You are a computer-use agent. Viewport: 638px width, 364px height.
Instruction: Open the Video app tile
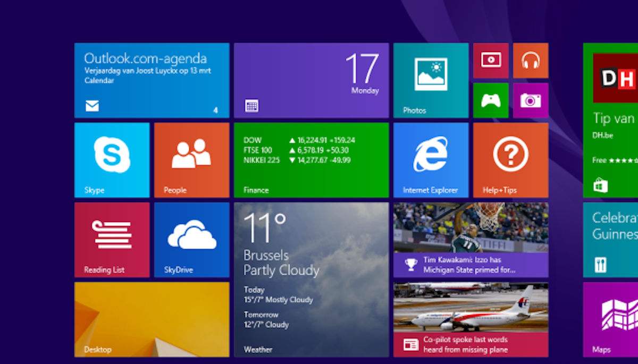490,60
